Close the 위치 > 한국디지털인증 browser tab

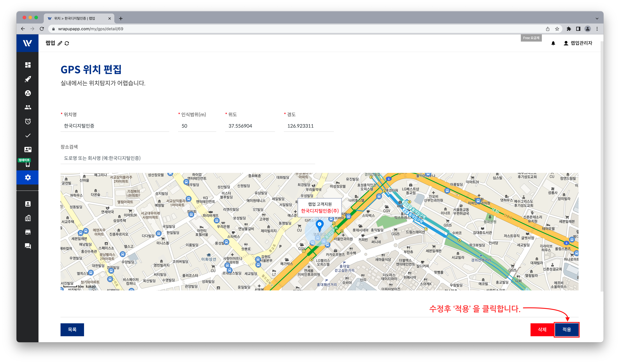point(109,19)
